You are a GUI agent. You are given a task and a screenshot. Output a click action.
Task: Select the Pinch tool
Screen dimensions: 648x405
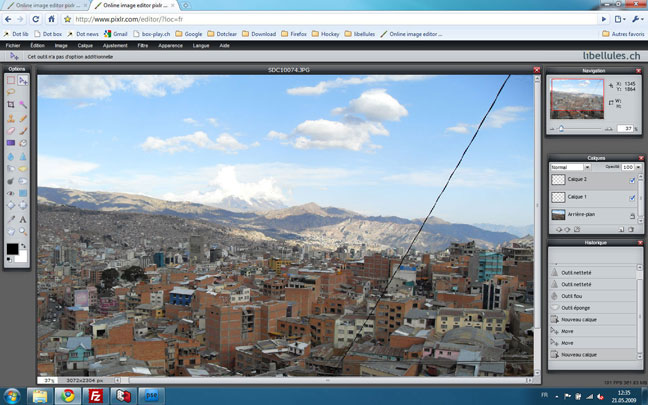click(x=23, y=205)
